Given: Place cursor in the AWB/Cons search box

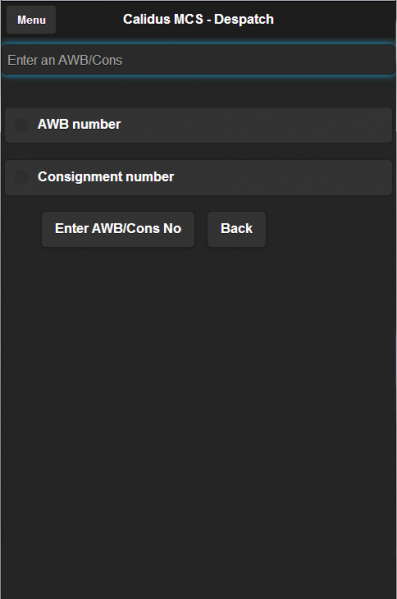Looking at the screenshot, I should tap(198, 60).
